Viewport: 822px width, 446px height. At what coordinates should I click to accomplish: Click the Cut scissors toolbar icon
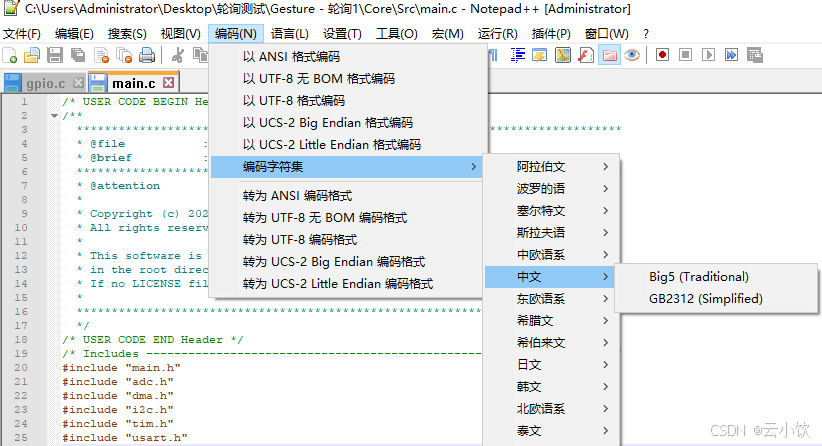[x=178, y=55]
